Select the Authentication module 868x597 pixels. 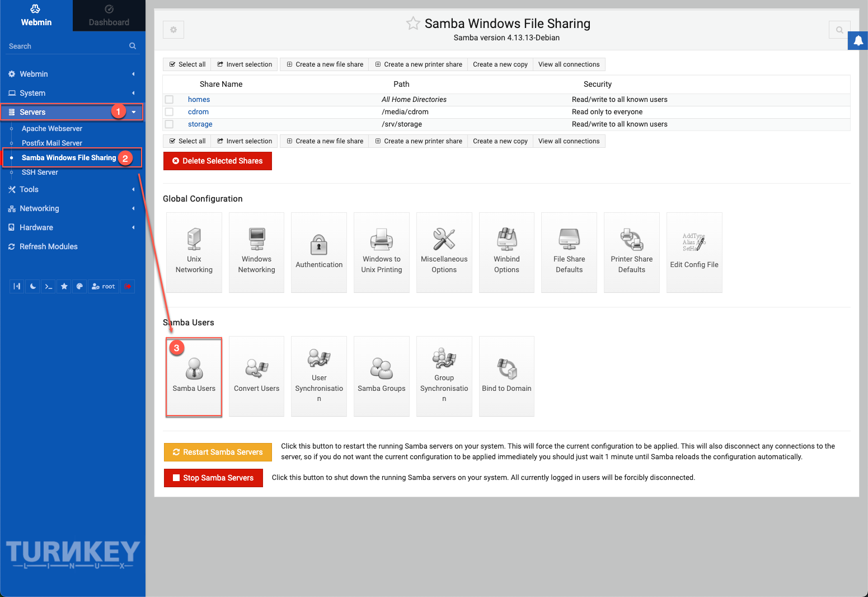point(319,252)
